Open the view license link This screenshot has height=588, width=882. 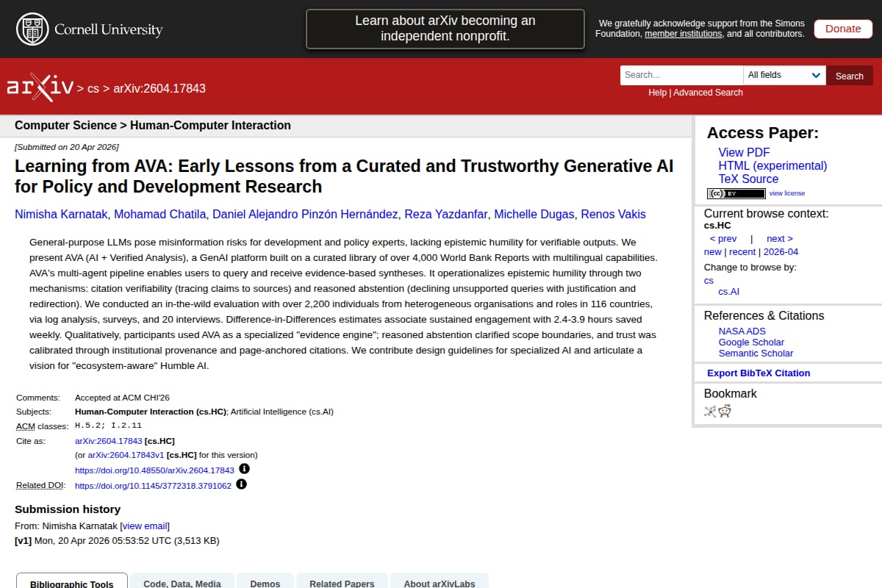(786, 193)
